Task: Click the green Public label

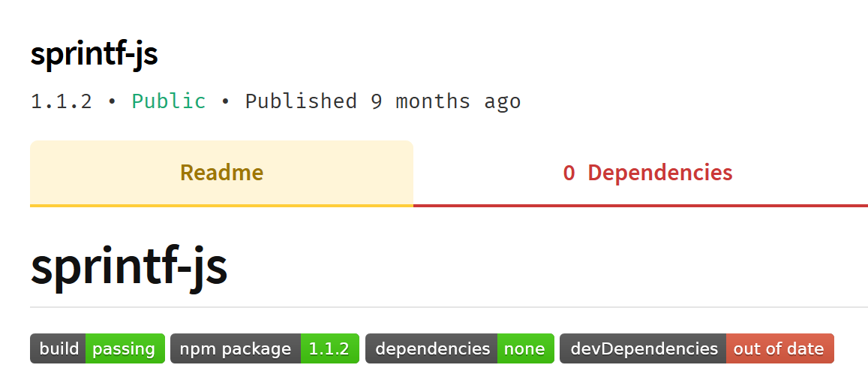Action: click(169, 101)
